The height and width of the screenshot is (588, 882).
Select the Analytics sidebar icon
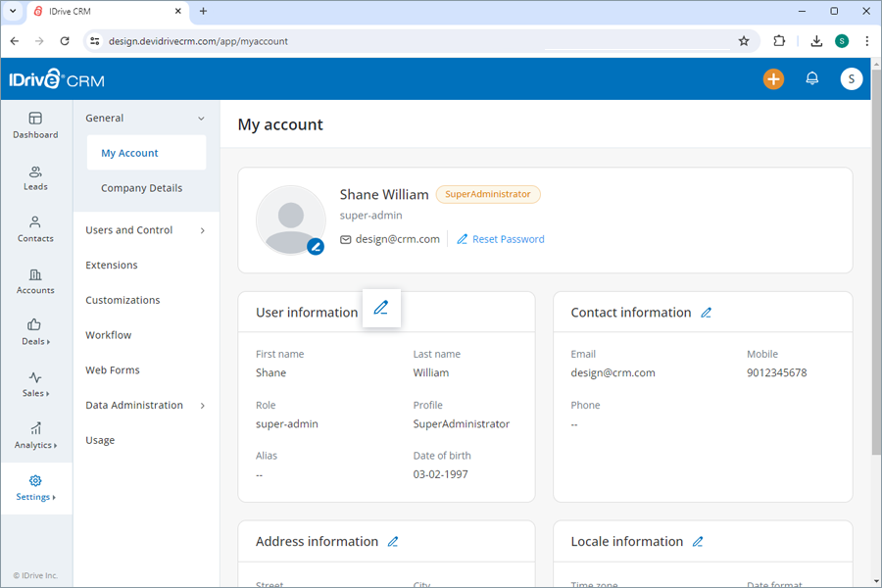[35, 437]
